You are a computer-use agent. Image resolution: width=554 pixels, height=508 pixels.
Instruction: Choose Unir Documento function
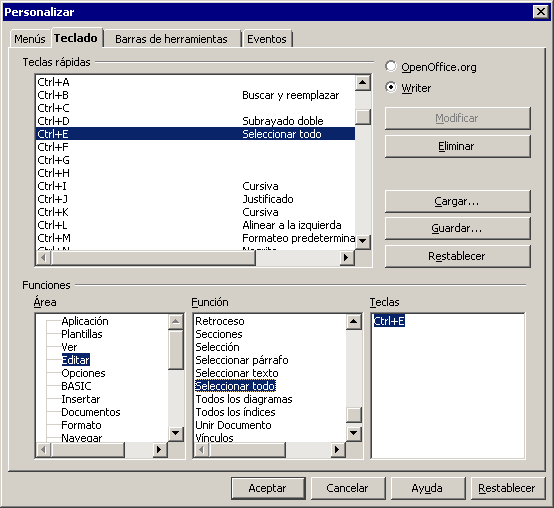(x=233, y=425)
